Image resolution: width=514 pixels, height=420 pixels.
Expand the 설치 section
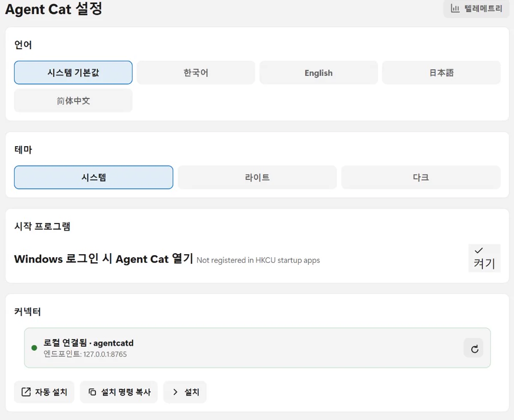coord(185,392)
